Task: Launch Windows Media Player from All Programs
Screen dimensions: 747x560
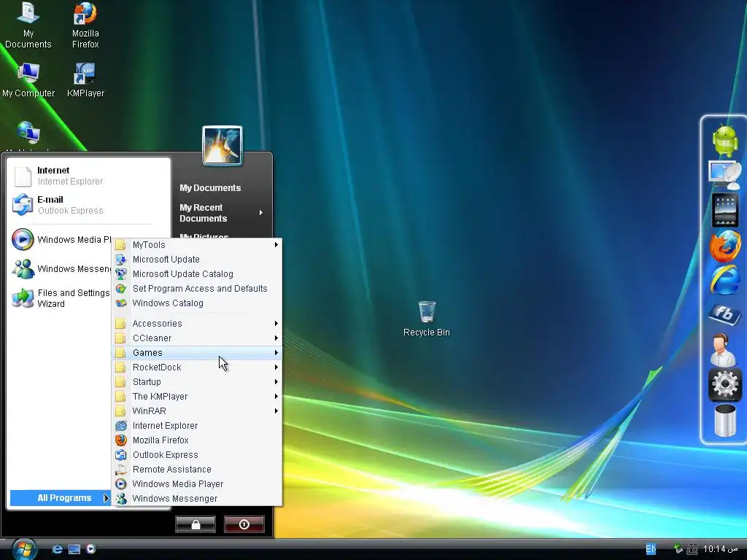Action: [197, 484]
